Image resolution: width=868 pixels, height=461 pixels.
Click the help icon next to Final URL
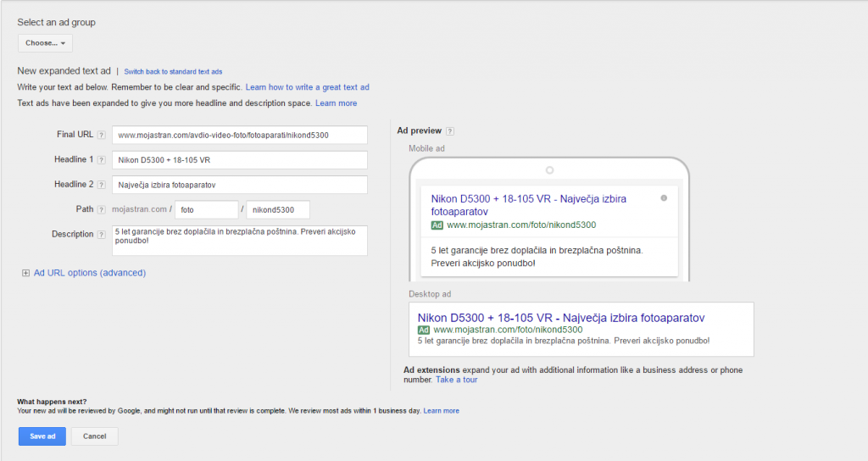point(101,135)
